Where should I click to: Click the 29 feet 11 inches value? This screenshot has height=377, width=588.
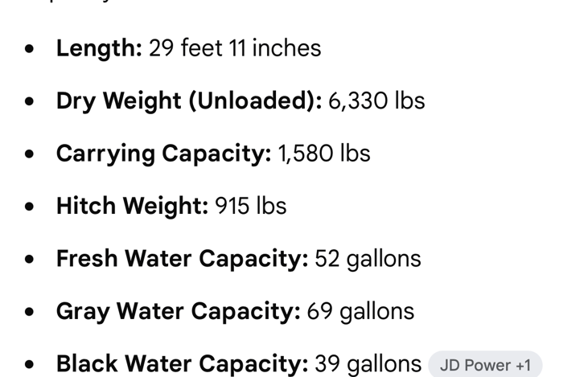click(235, 48)
